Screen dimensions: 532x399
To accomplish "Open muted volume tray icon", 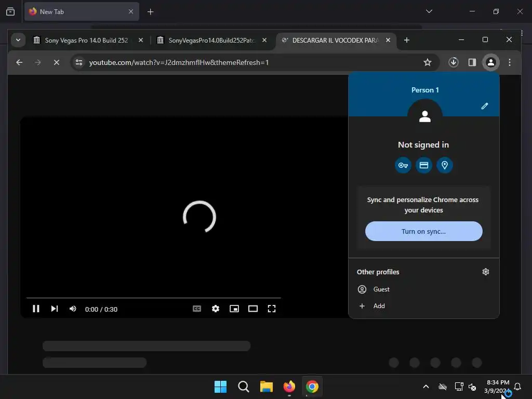I will coord(472,387).
